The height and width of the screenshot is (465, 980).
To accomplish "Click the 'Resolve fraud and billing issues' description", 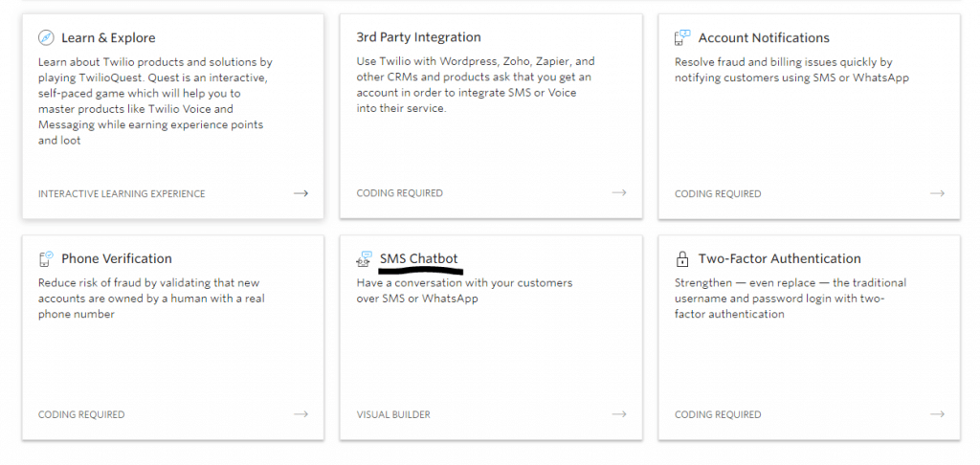I will (x=791, y=70).
